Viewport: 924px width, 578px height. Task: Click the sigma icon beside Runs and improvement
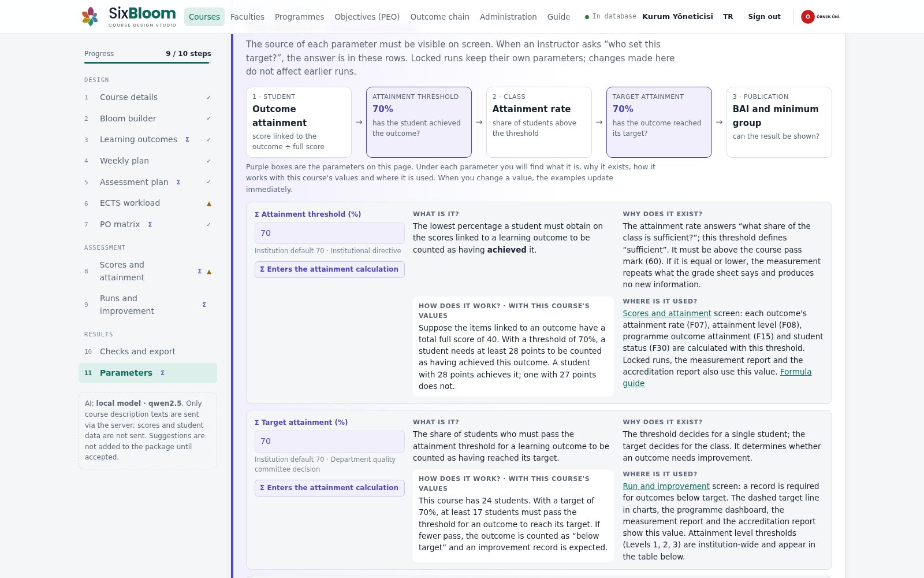tap(204, 305)
